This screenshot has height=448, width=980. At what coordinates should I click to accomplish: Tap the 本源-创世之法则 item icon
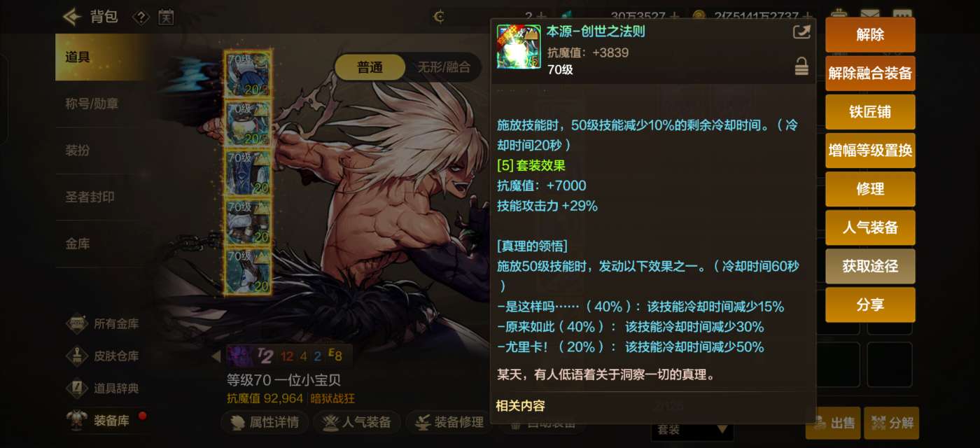coord(519,46)
